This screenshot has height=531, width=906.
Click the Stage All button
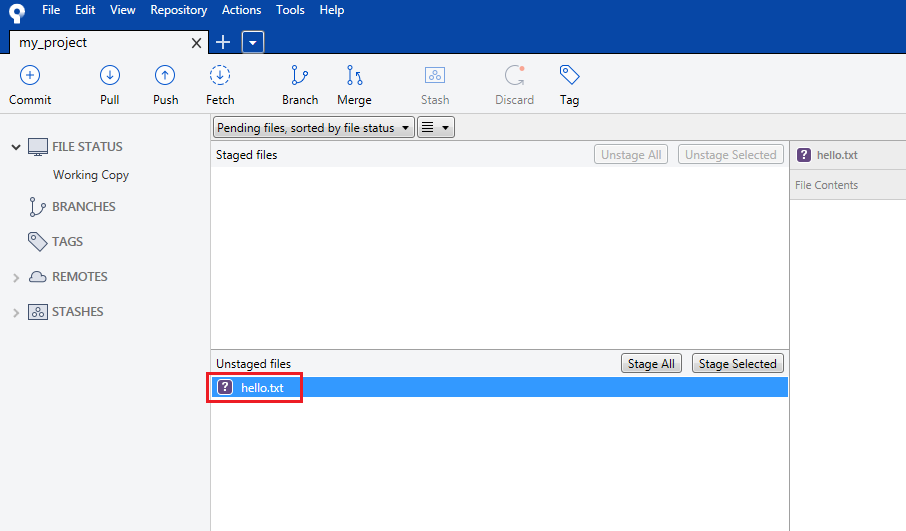pos(651,364)
